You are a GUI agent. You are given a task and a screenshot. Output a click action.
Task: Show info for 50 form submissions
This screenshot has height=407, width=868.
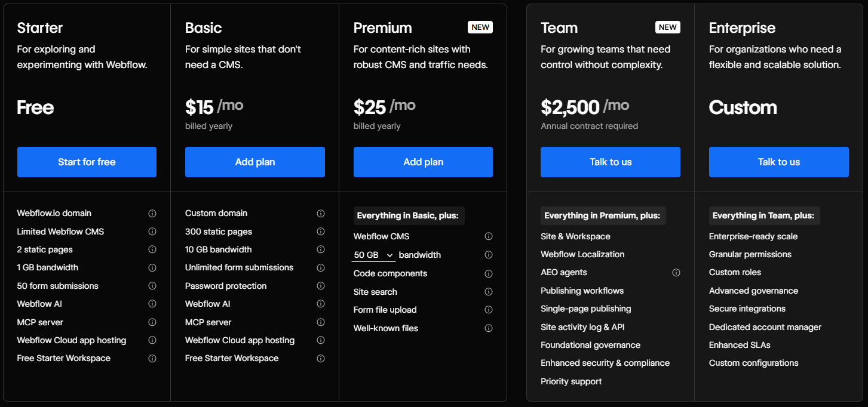(x=152, y=286)
